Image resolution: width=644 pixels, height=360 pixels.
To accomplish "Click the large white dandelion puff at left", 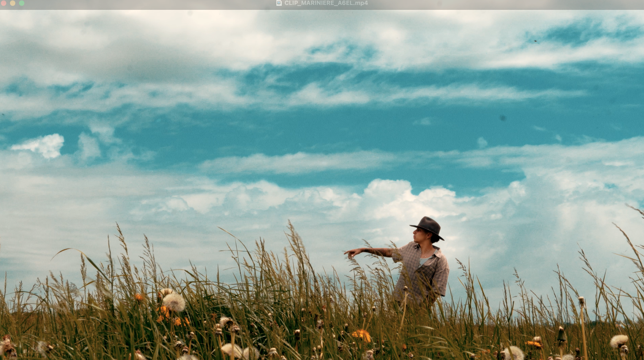I will coord(174,302).
